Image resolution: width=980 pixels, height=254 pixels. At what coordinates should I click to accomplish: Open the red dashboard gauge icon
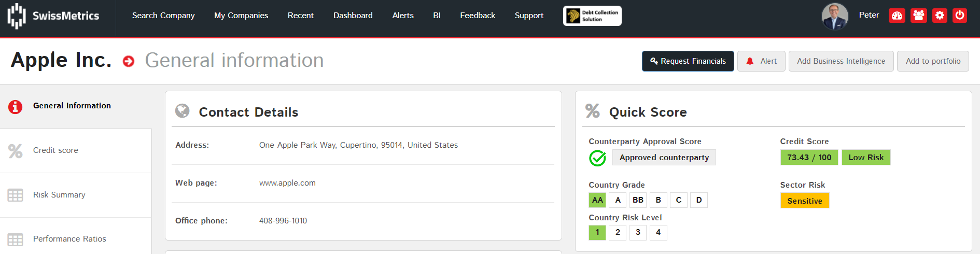897,16
